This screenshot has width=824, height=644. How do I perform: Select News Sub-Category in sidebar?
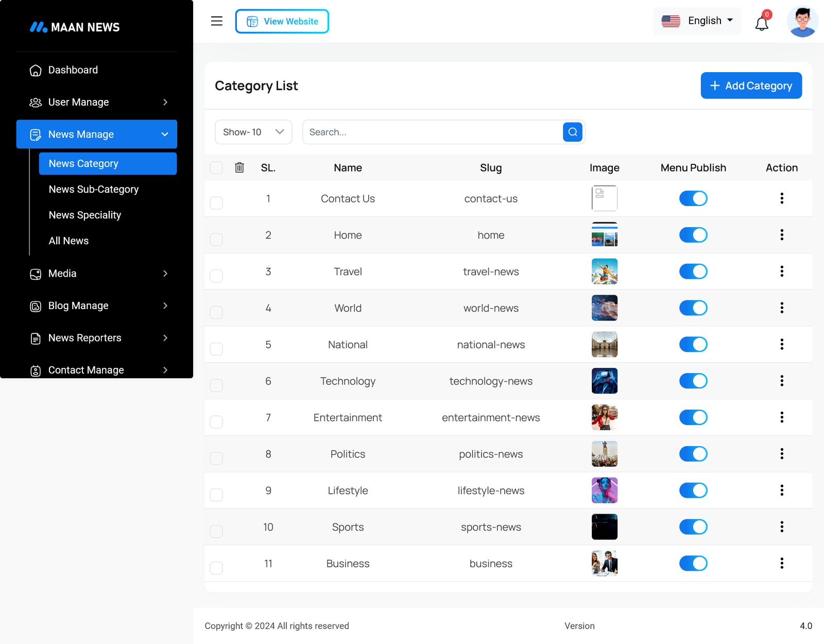pos(94,190)
